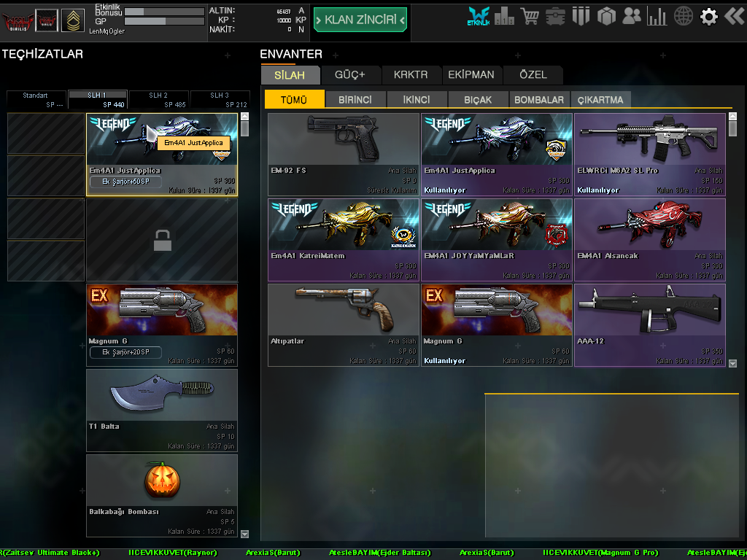The image size is (747, 560).
Task: Select Magnum G in inventory grid
Action: point(496,325)
